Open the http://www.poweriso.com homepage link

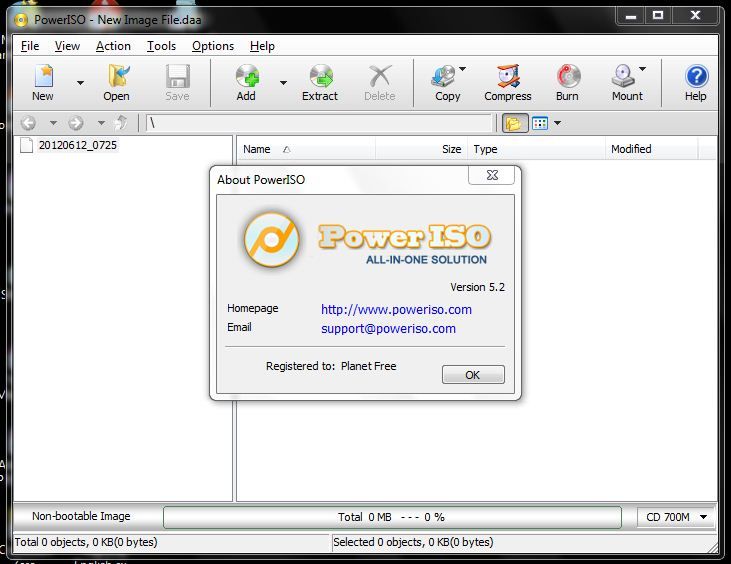pyautogui.click(x=396, y=310)
